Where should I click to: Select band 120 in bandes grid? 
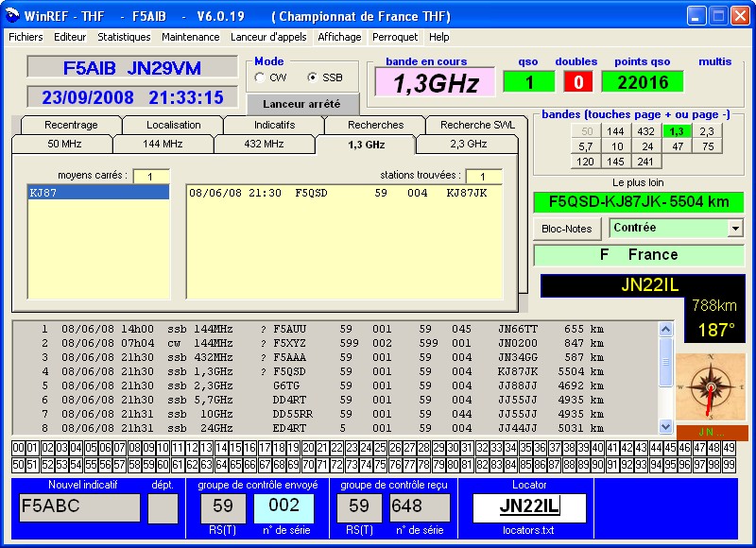[585, 162]
